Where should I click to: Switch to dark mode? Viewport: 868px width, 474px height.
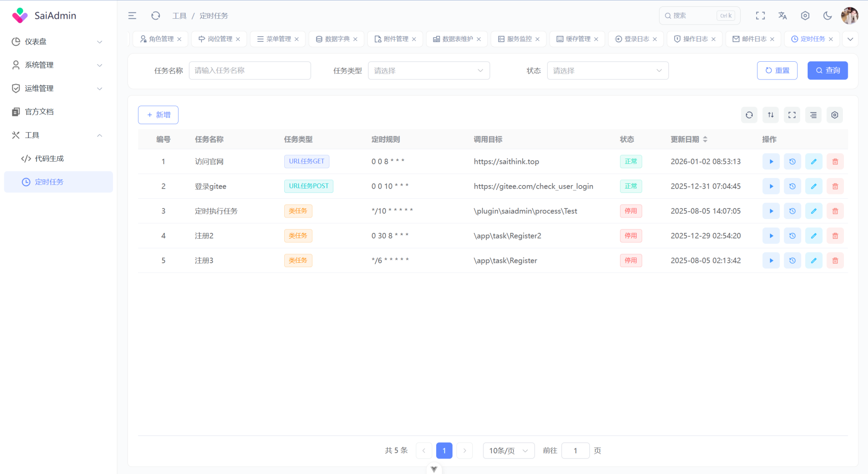827,16
